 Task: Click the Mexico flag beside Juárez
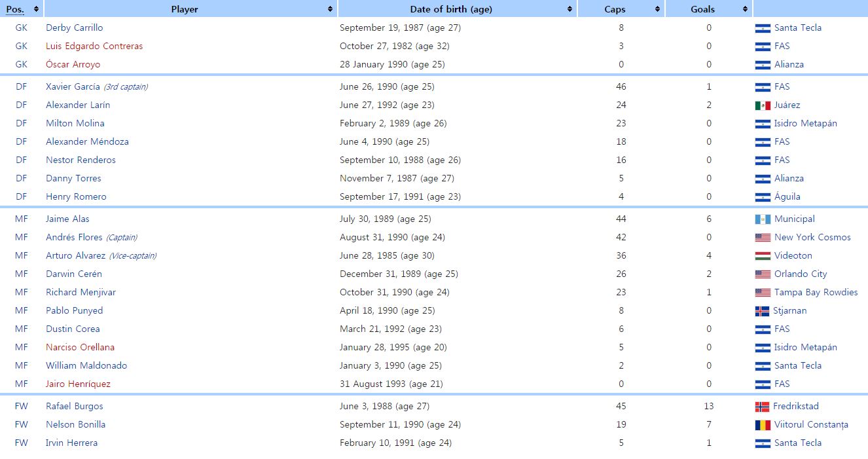point(763,105)
